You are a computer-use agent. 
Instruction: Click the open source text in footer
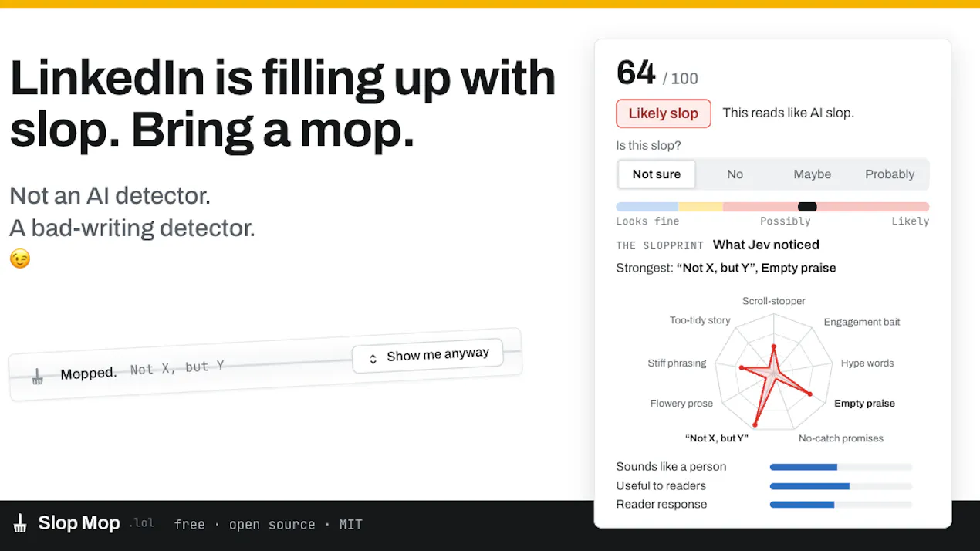pos(272,525)
